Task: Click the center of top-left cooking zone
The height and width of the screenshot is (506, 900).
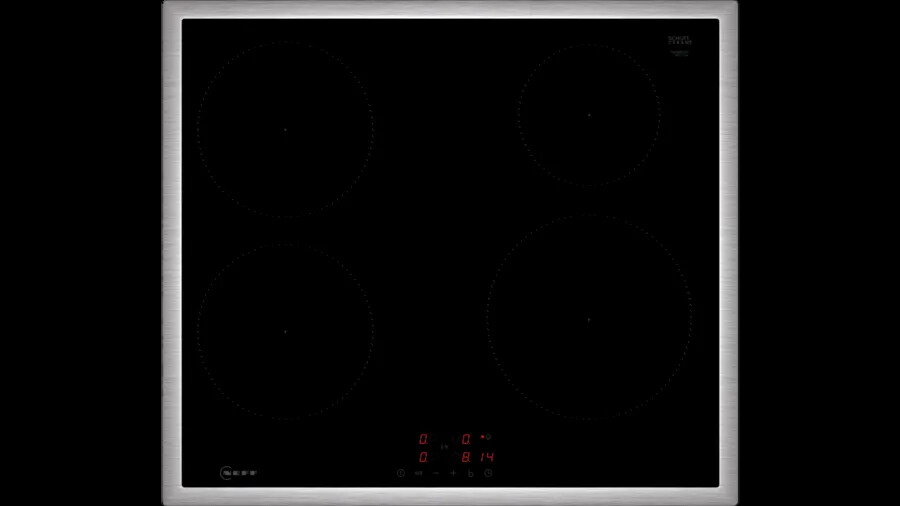Action: click(x=285, y=129)
